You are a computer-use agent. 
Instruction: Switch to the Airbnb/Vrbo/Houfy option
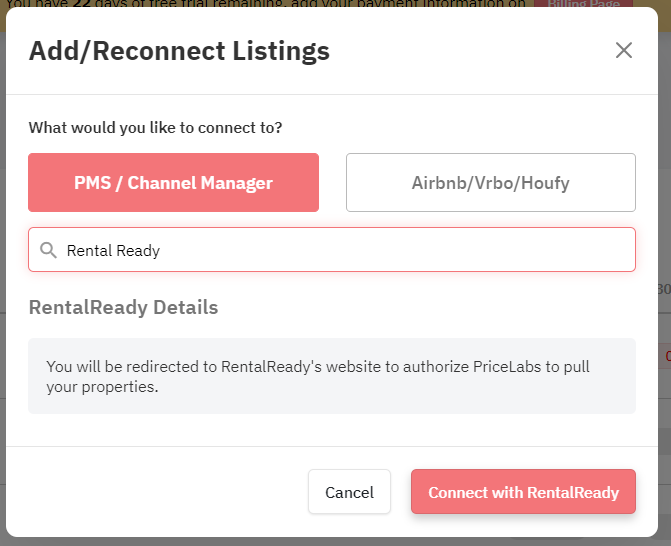tap(490, 183)
